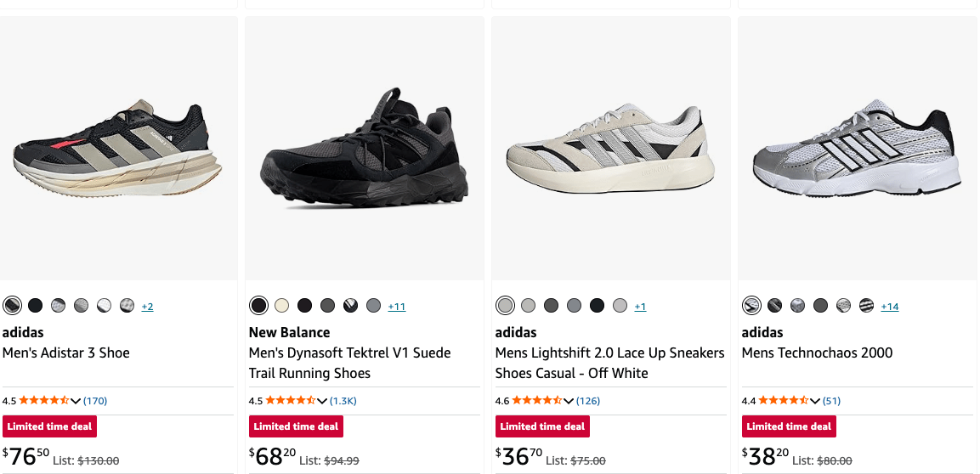Select the striped swatch before the +14 link
Viewport: 980px width, 474px height.
(866, 306)
